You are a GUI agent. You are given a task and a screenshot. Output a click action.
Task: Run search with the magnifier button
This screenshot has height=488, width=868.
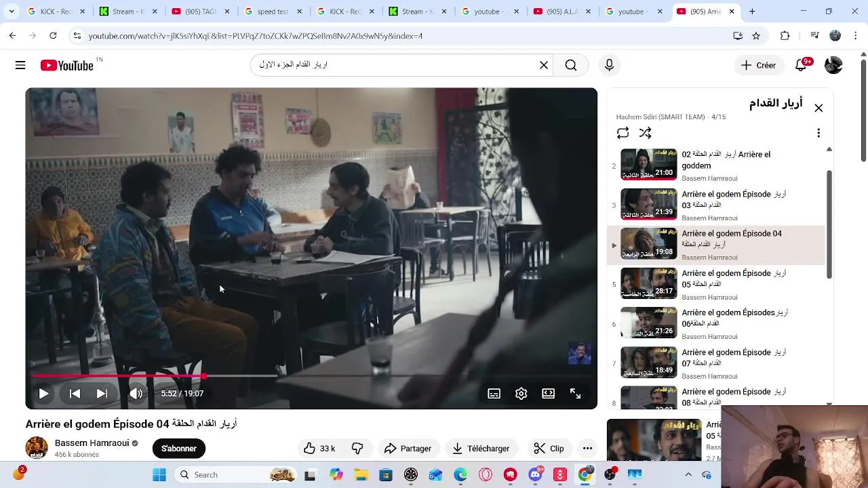pos(571,65)
